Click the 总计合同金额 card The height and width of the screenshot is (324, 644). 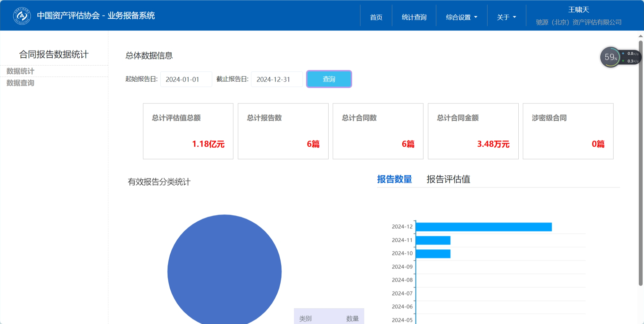tap(473, 131)
